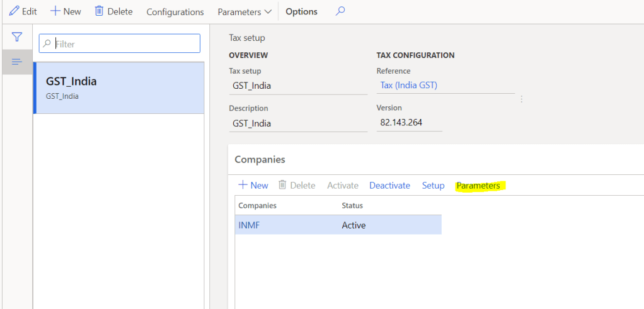Add a company with the New plus icon

(x=243, y=185)
